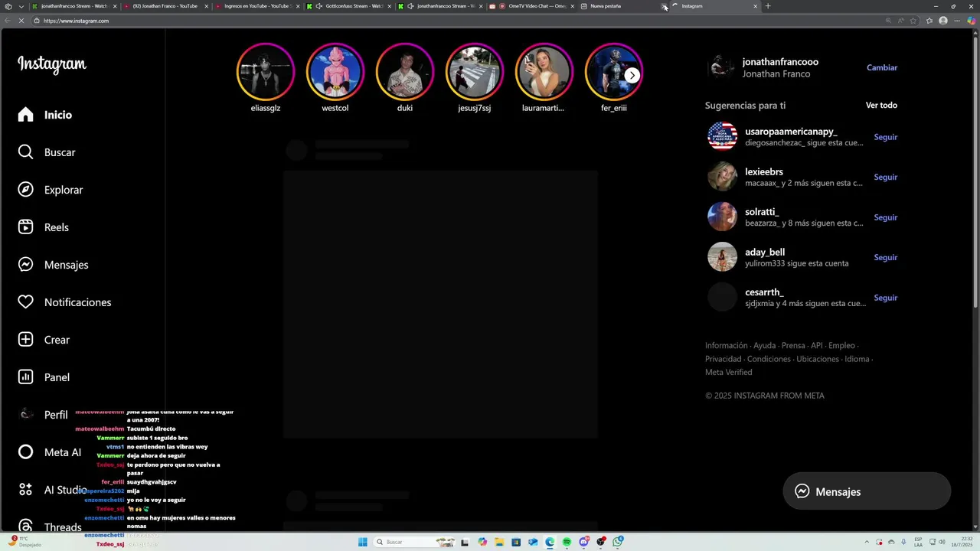The image size is (980, 551).
Task: Open WhatsApp from the taskbar
Action: click(x=618, y=542)
